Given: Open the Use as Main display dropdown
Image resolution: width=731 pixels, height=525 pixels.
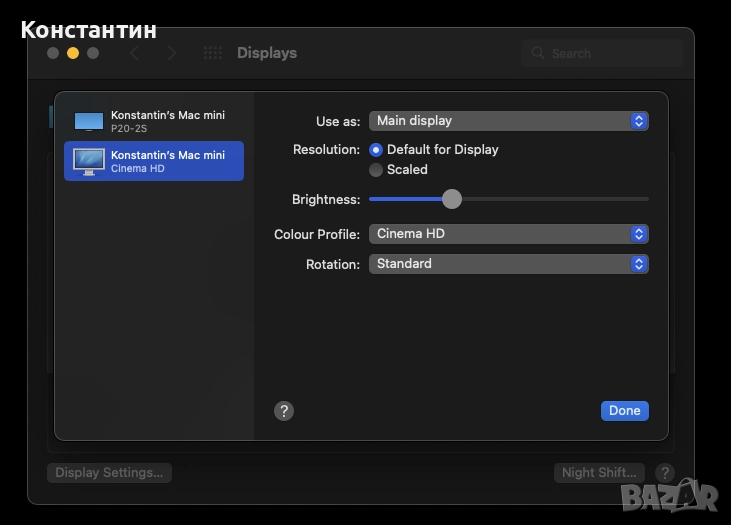Looking at the screenshot, I should tap(508, 121).
